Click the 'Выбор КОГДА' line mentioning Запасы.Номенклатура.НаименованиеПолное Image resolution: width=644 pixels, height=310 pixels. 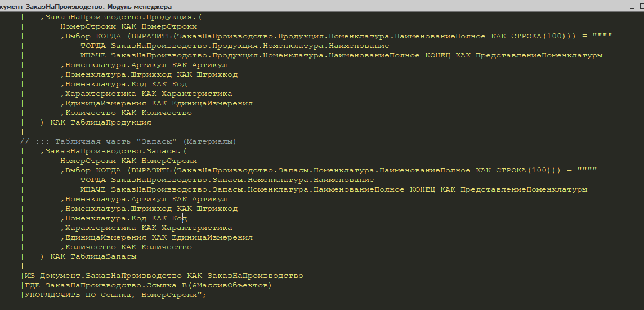click(x=329, y=170)
